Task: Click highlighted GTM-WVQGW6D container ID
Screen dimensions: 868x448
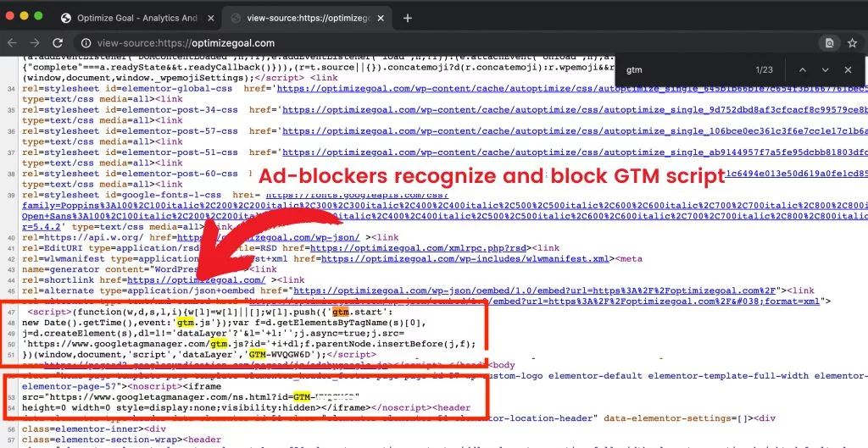Action: [x=281, y=355]
